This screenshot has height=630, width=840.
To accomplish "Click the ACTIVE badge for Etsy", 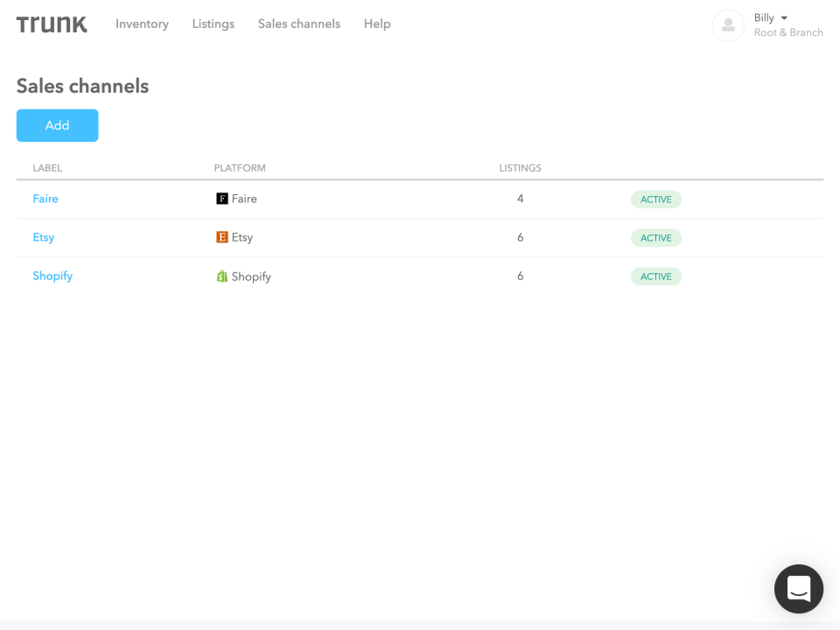I will (656, 238).
